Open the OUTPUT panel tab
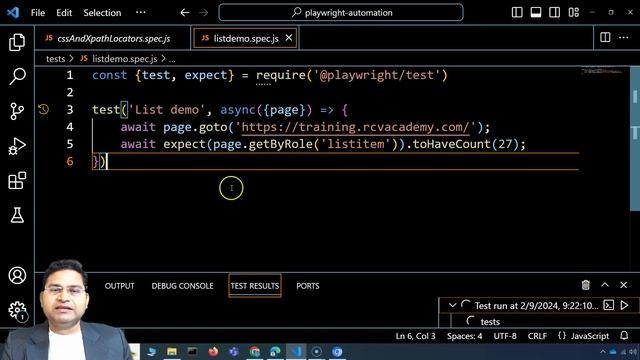 point(120,286)
